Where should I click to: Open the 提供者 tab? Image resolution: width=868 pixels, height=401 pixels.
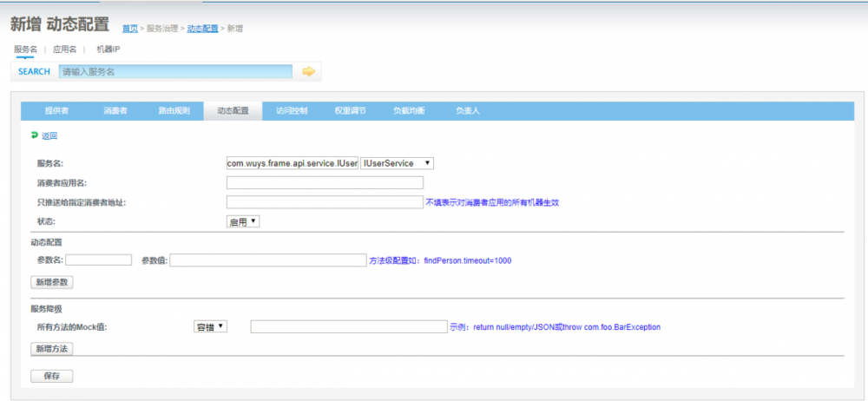[56, 111]
